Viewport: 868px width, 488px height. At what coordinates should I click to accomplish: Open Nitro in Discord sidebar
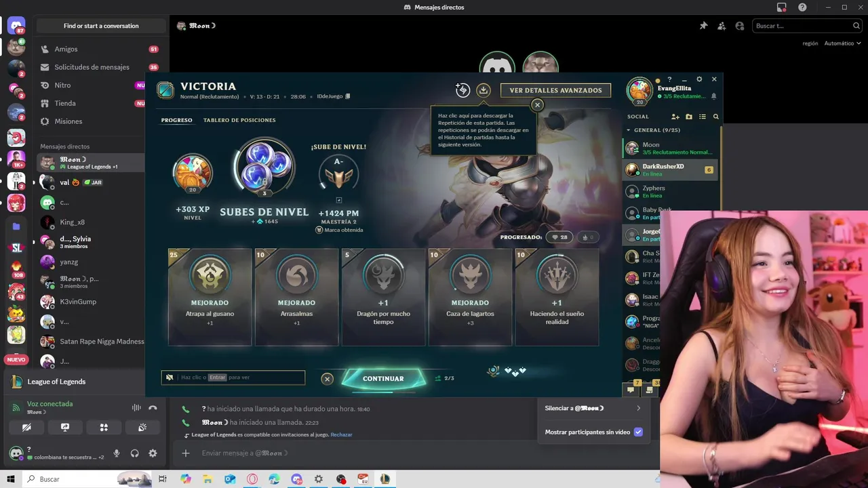(90, 85)
